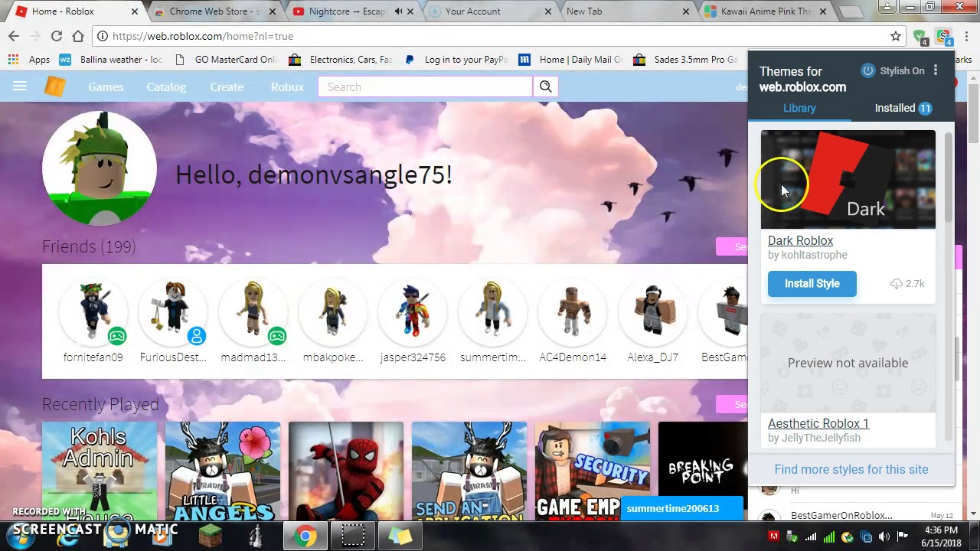Open the Games menu item
Screen dimensions: 980x551
[106, 87]
